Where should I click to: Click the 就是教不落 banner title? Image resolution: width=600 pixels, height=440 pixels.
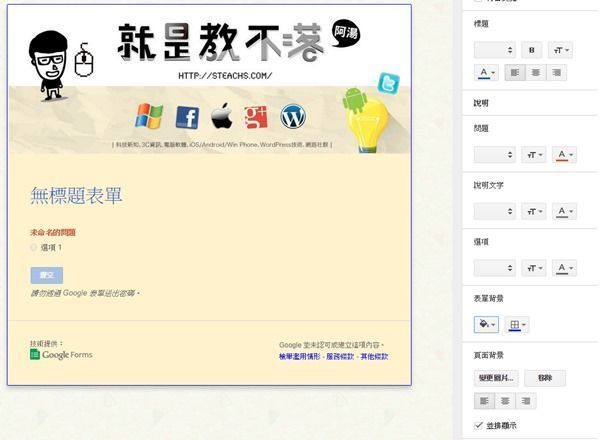click(x=220, y=42)
